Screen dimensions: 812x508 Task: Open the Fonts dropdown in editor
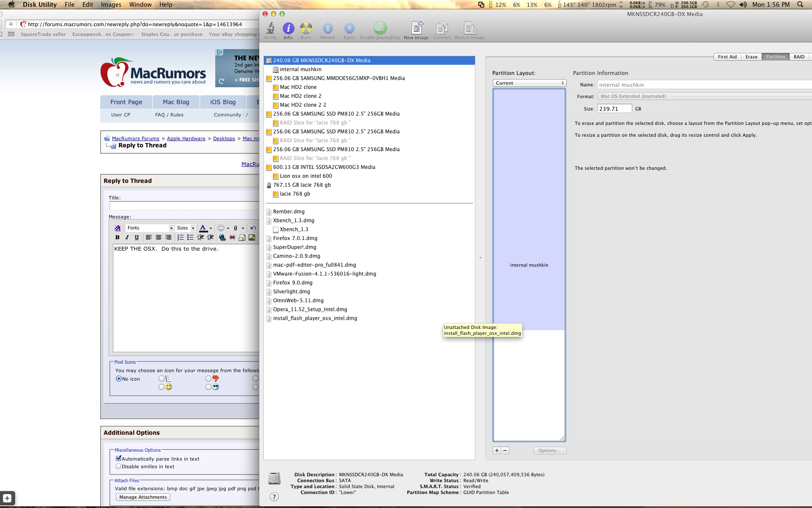coord(150,228)
